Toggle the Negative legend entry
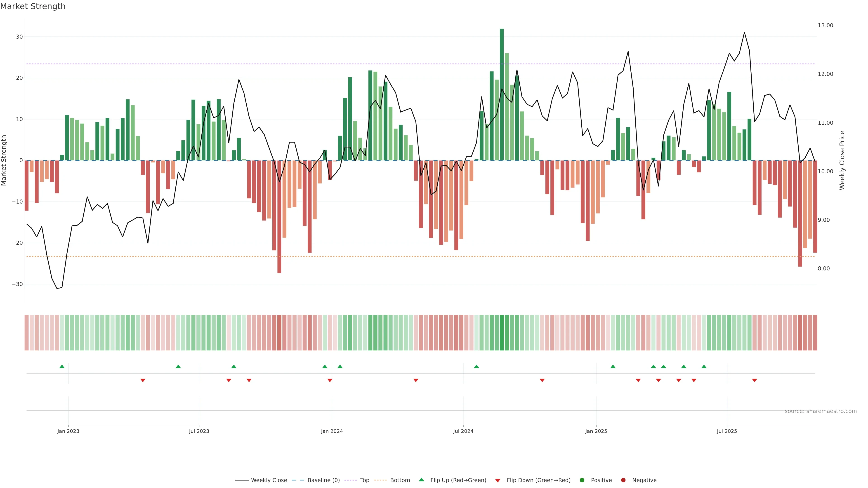 tap(644, 480)
